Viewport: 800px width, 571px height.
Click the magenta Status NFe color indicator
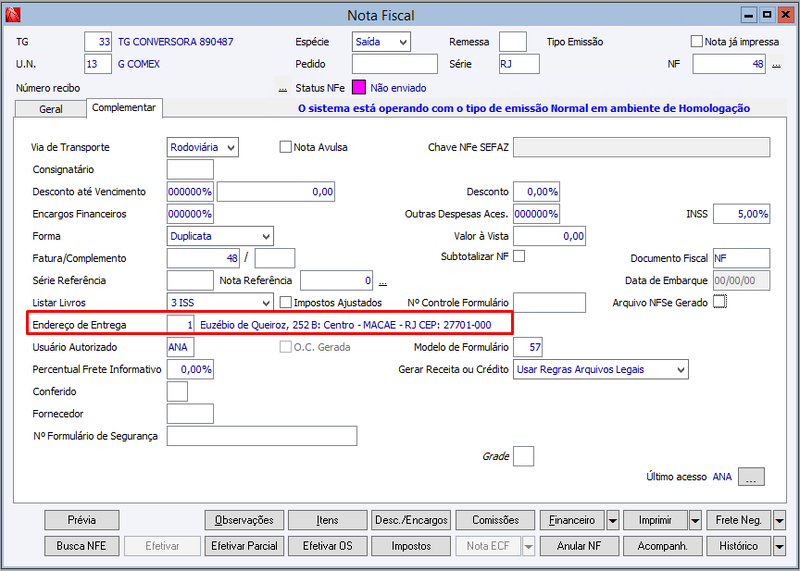[x=359, y=88]
